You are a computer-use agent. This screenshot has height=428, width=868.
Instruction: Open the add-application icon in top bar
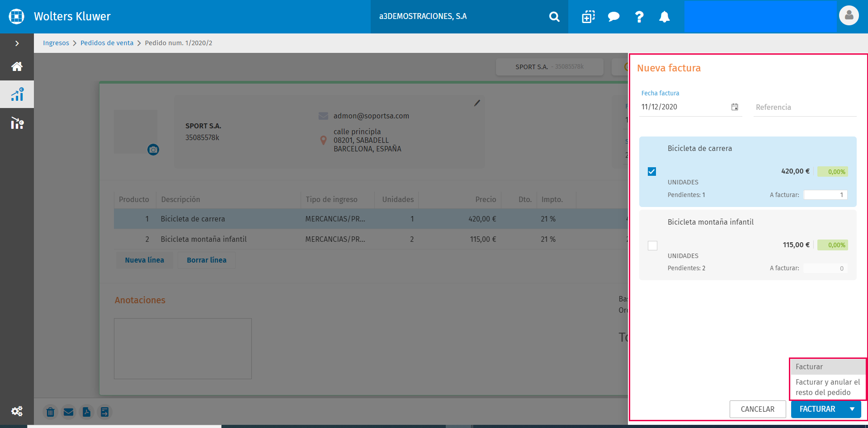(x=588, y=17)
